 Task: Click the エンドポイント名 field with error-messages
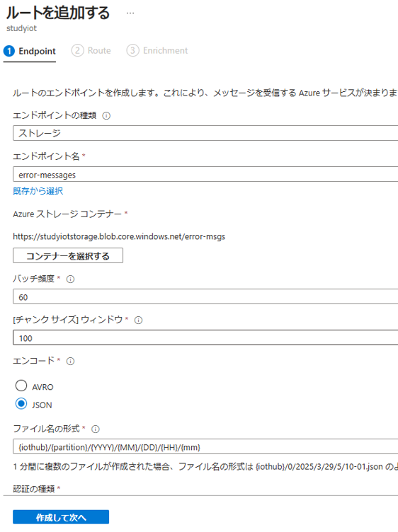pyautogui.click(x=205, y=175)
